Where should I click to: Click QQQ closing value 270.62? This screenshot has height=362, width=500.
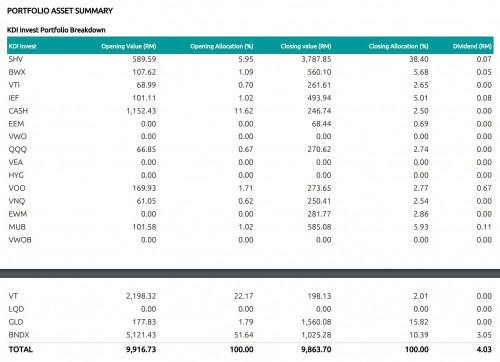click(319, 149)
